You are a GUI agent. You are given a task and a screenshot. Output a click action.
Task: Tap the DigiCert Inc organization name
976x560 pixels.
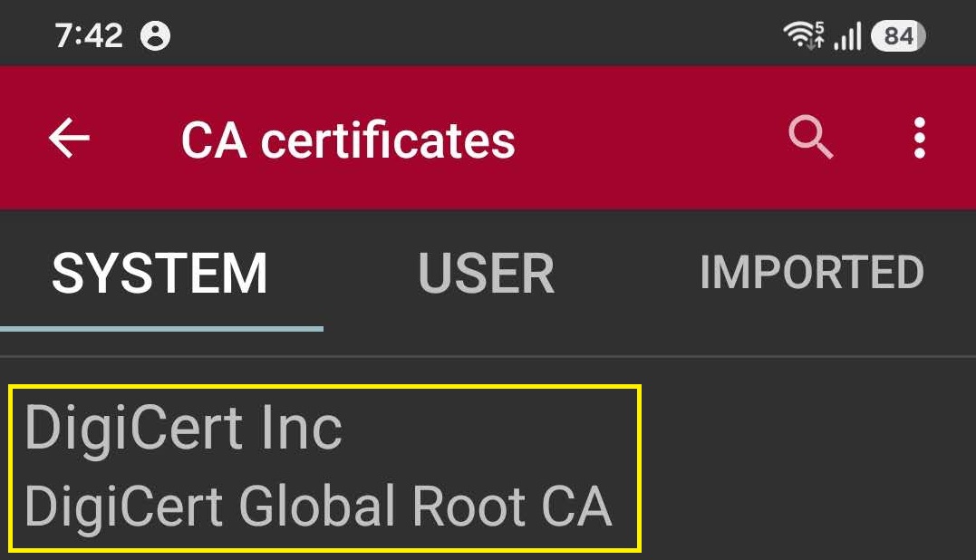(x=184, y=428)
